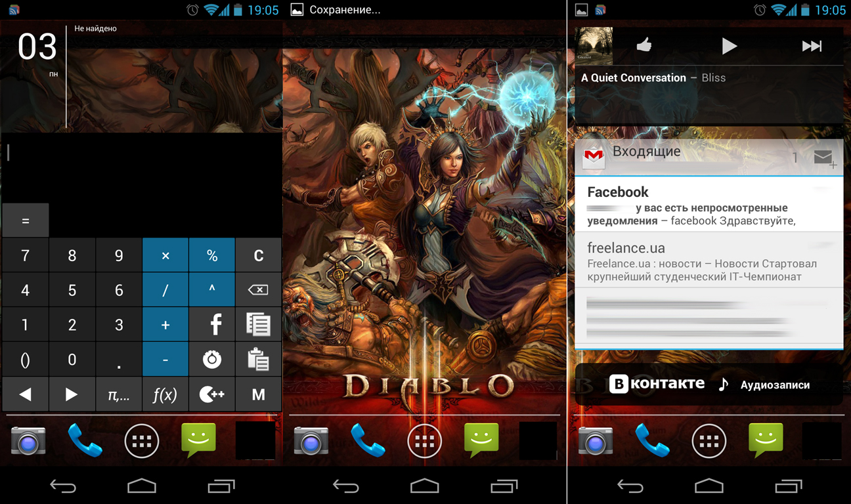Tap Home navigation button on middle screen

425,486
